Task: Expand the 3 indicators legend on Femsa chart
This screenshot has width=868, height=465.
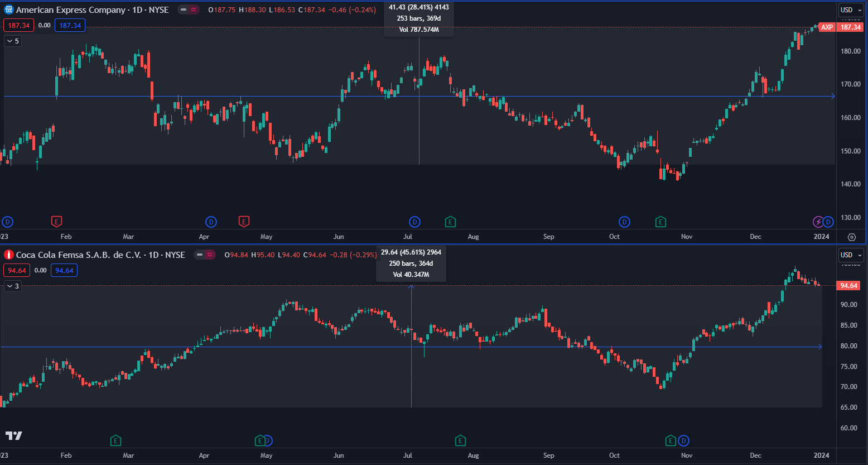Action: [13, 286]
